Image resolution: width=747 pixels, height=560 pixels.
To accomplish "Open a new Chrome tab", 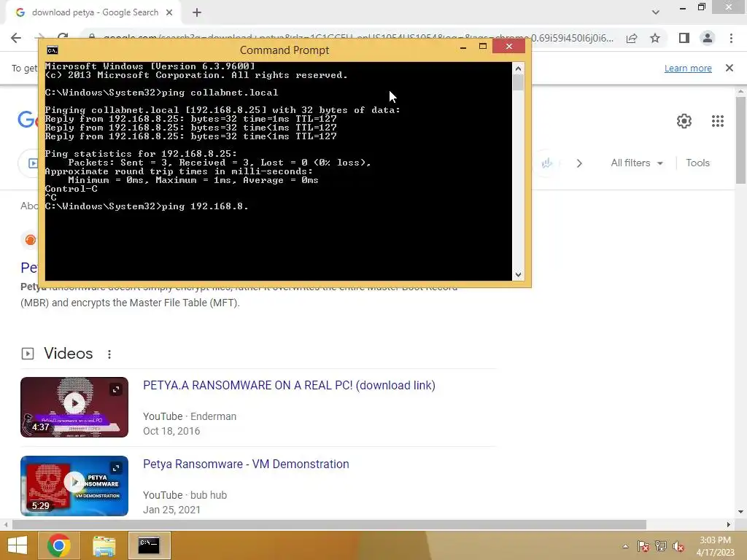I will (x=197, y=13).
